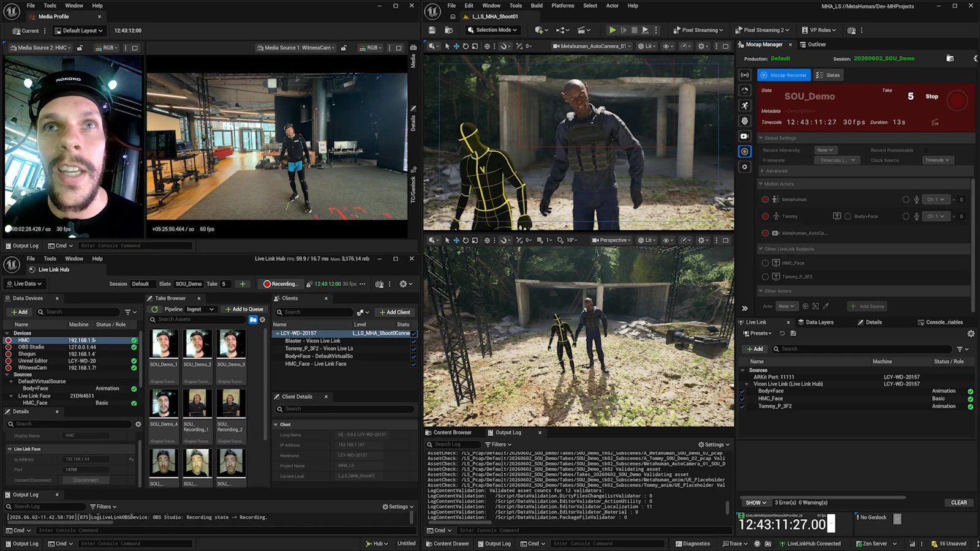Open the VP Roles dropdown
Image resolution: width=980 pixels, height=551 pixels.
(x=819, y=30)
